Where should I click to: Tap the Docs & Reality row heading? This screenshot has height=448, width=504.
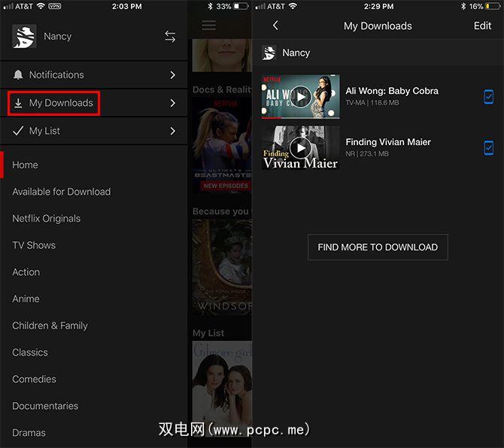222,89
